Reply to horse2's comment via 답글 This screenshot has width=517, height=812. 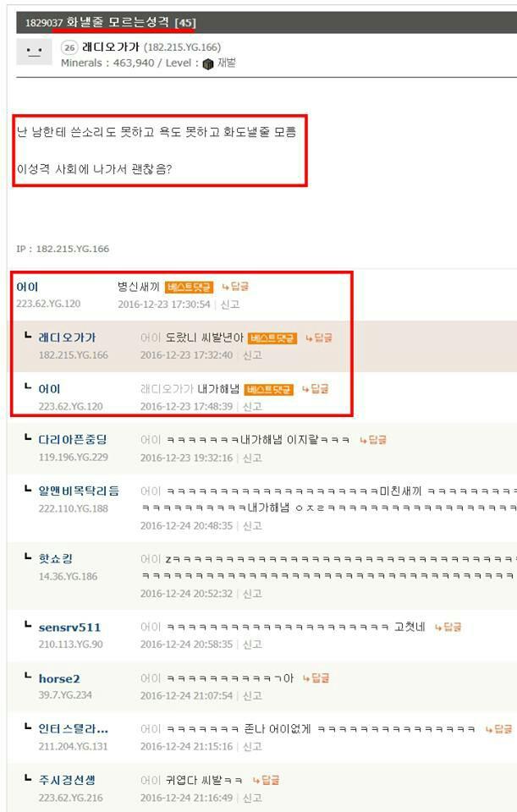point(316,678)
